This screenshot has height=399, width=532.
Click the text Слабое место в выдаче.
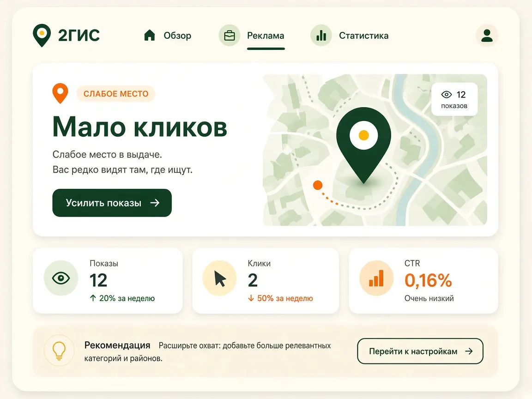[x=107, y=155]
